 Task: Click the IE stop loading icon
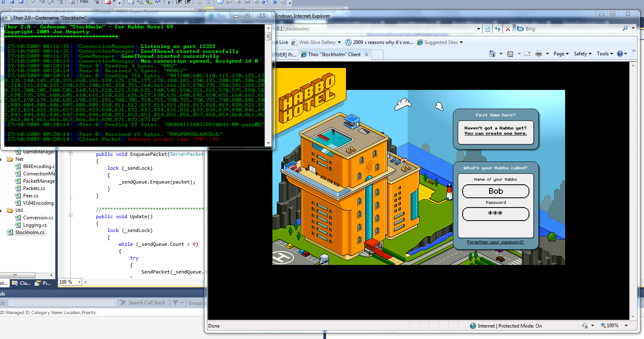pyautogui.click(x=507, y=29)
